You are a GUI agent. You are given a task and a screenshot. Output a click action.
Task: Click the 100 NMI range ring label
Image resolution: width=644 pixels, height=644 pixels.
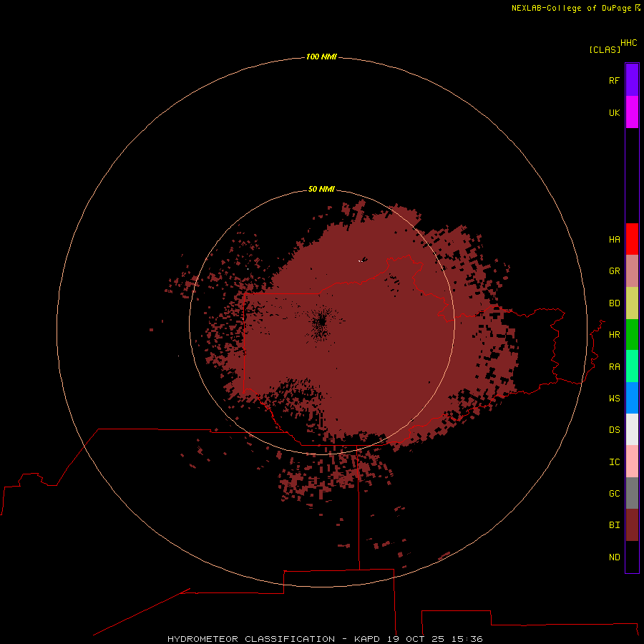click(321, 57)
